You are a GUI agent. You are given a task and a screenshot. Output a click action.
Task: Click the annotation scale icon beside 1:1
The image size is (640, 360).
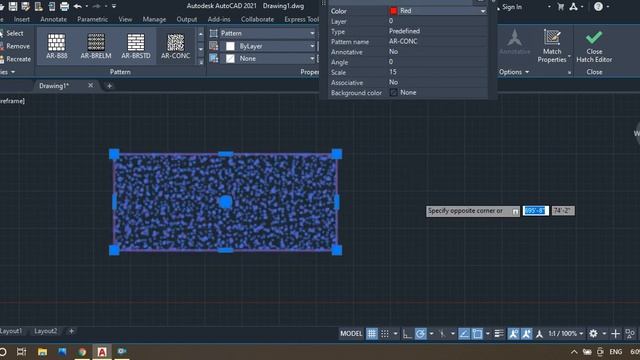[540, 334]
